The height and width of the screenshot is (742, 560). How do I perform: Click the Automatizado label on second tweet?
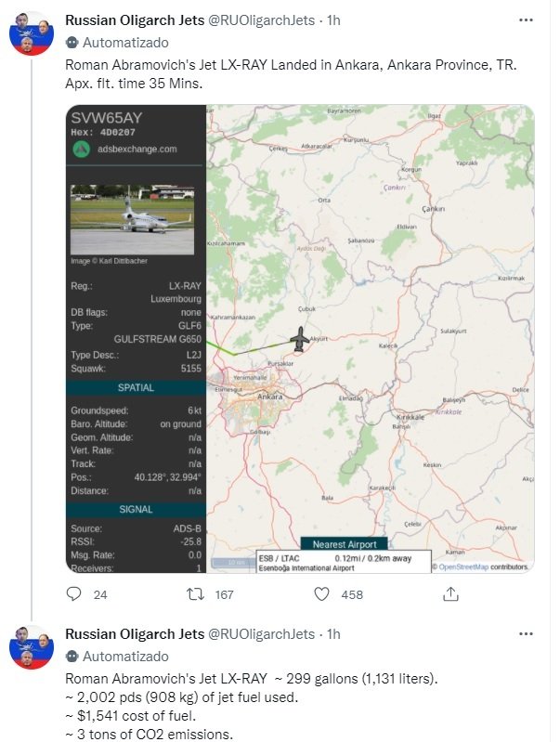[x=125, y=657]
